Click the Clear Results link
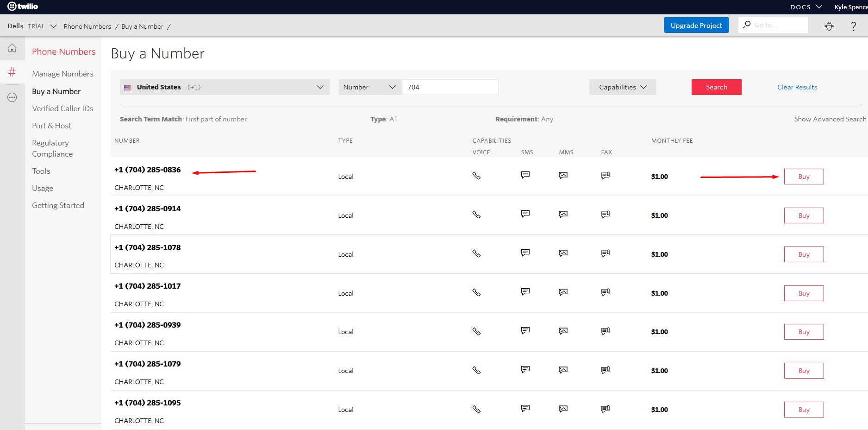 coord(797,87)
